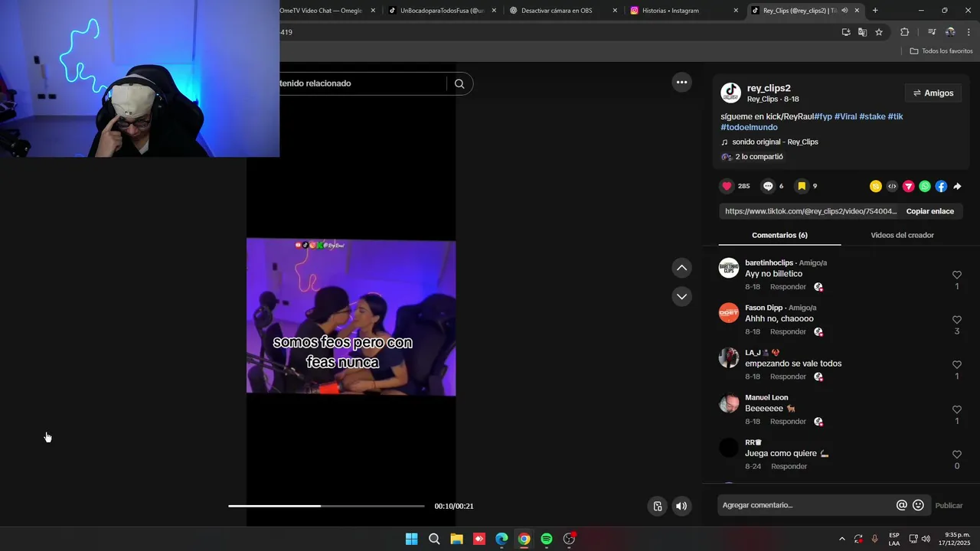Like the video with the heart icon
The height and width of the screenshot is (551, 980).
[727, 186]
